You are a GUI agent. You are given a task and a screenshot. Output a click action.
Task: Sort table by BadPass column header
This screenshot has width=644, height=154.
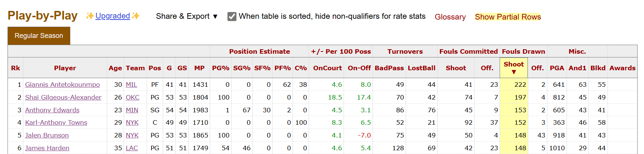tap(389, 68)
